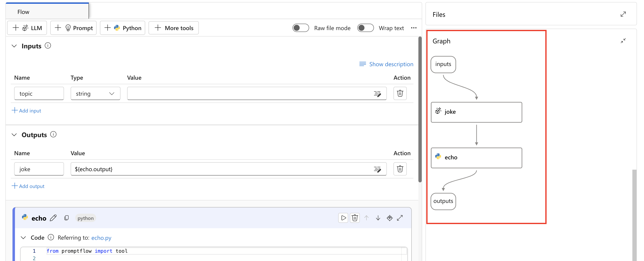Open echo node in full screen view
644x261 pixels.
[x=400, y=218]
